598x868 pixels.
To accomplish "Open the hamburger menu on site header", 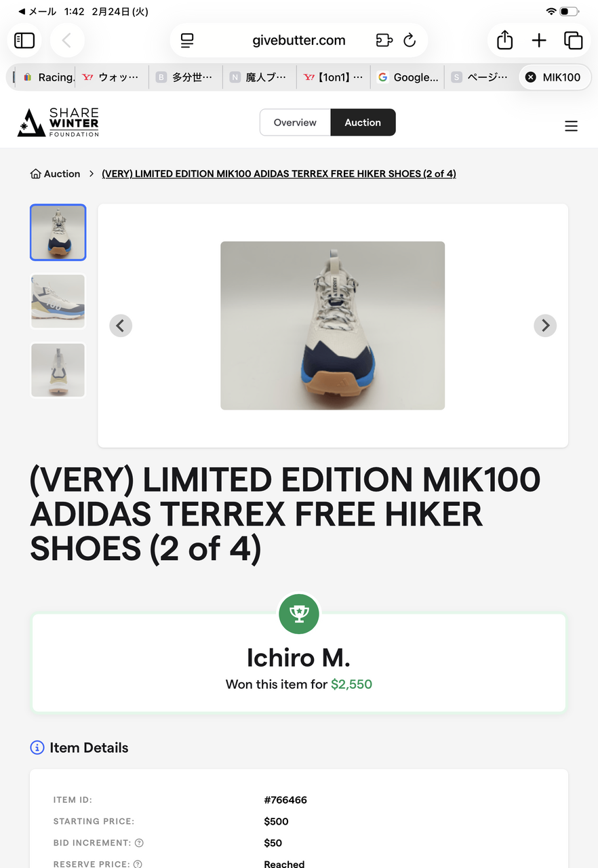I will coord(572,126).
